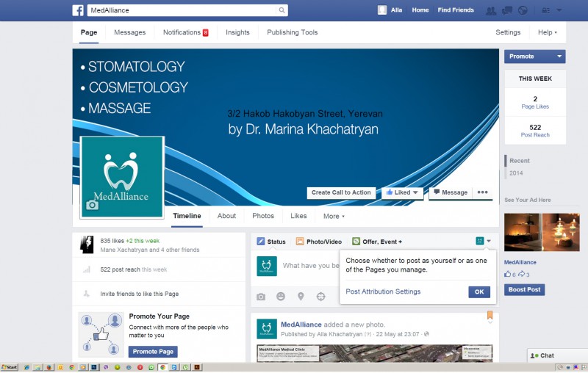Click the Status pencil icon
Screen dimensions: 588x373
click(261, 241)
